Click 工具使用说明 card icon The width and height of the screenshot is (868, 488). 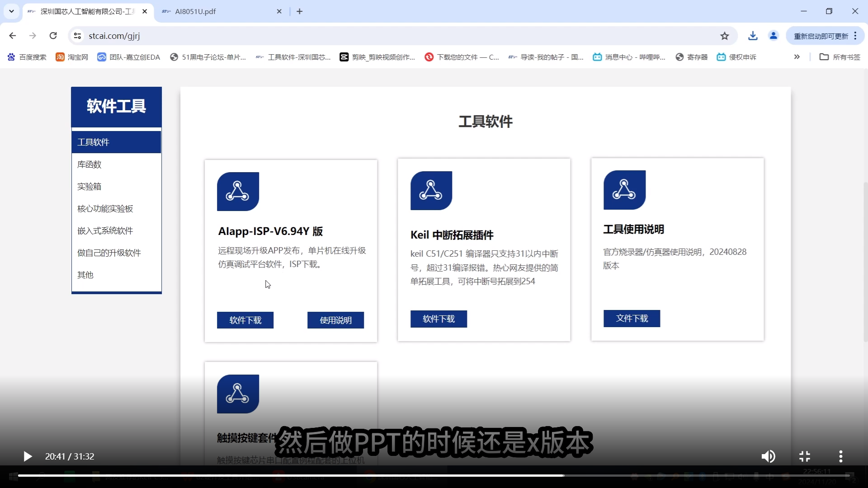(624, 190)
